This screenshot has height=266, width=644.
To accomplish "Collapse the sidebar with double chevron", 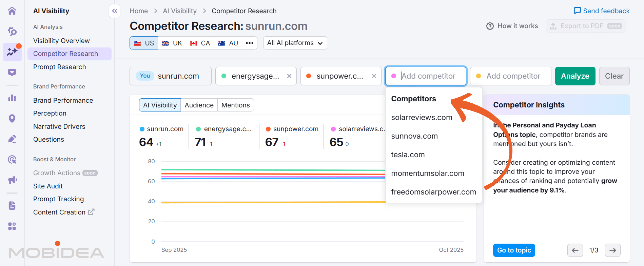I will point(115,11).
